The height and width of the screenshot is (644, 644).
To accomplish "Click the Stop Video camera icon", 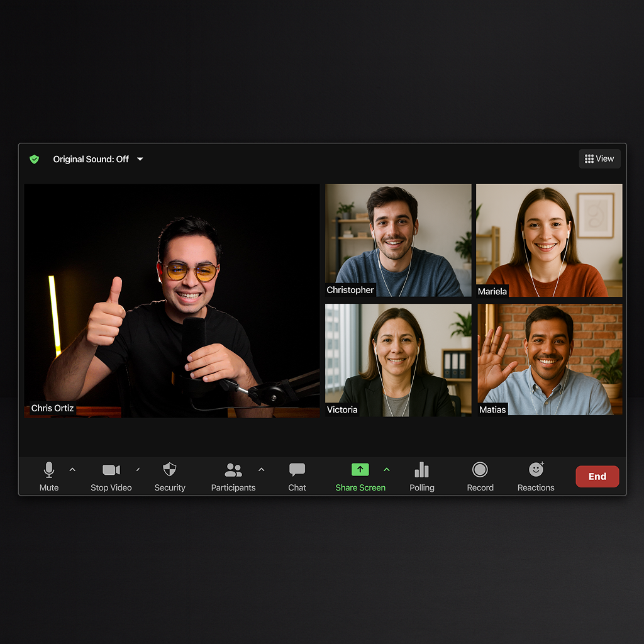I will point(111,469).
